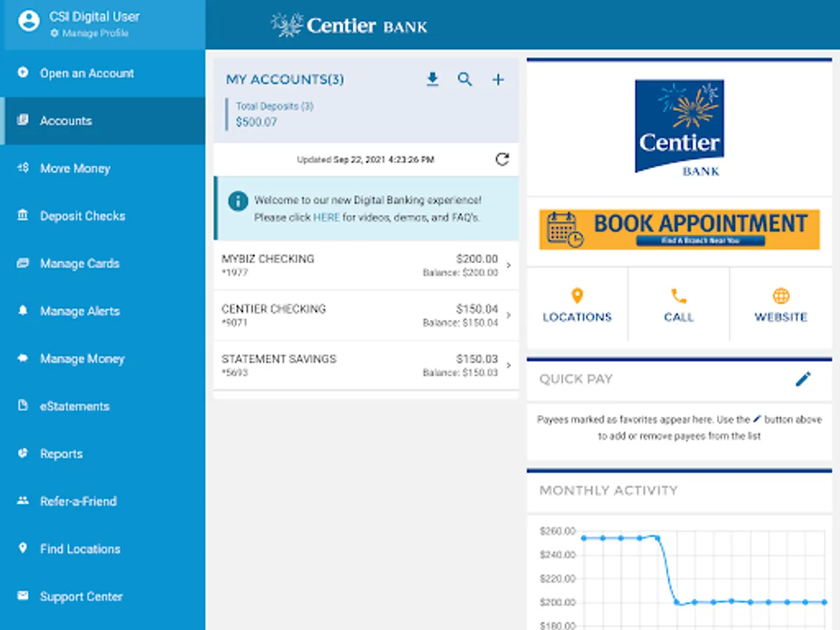Open the Website globe button
The image size is (840, 630).
click(x=780, y=305)
